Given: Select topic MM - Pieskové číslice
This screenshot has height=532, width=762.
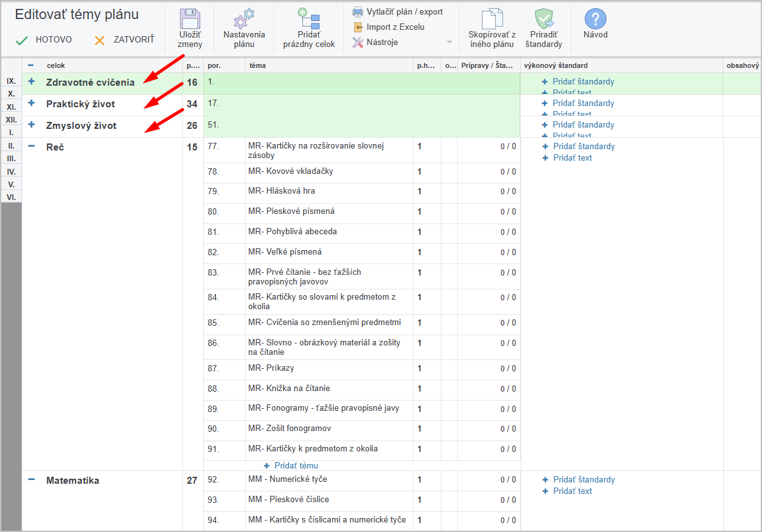Looking at the screenshot, I should point(289,500).
